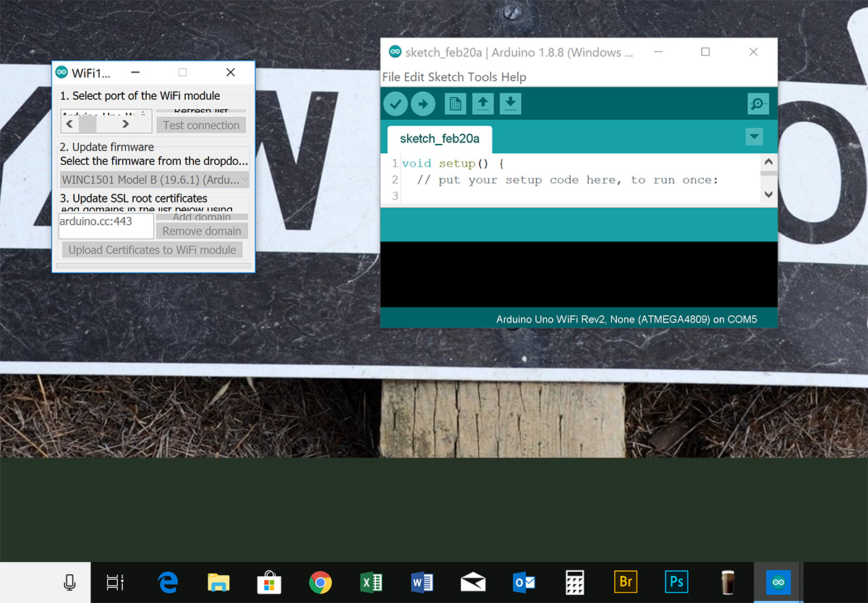The width and height of the screenshot is (868, 603).
Task: Open a sketch with the Open icon
Action: click(x=482, y=104)
